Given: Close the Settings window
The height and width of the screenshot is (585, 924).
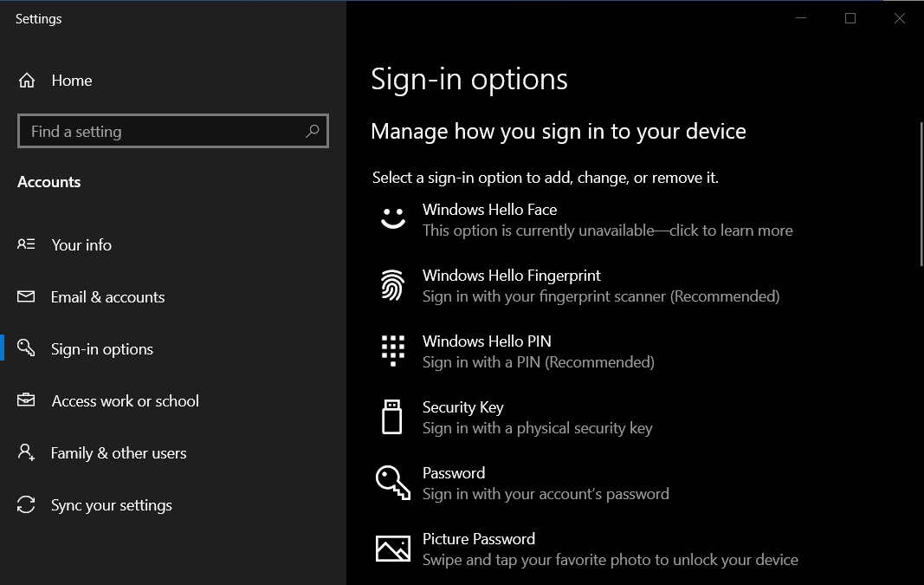Looking at the screenshot, I should coord(899,18).
